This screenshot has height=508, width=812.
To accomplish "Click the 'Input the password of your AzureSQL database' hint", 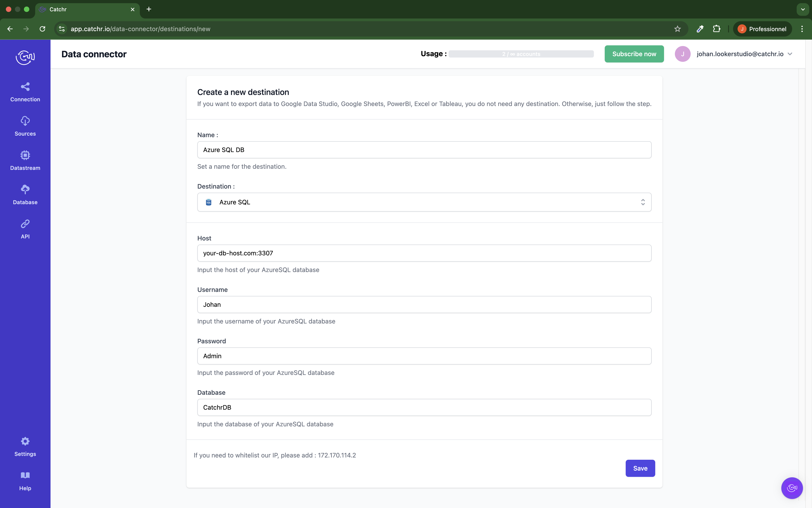I will click(x=266, y=373).
